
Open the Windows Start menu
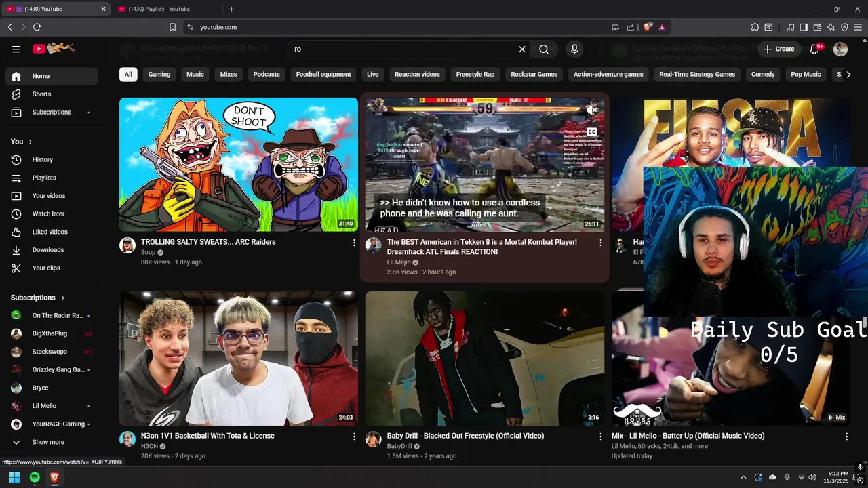point(14,477)
